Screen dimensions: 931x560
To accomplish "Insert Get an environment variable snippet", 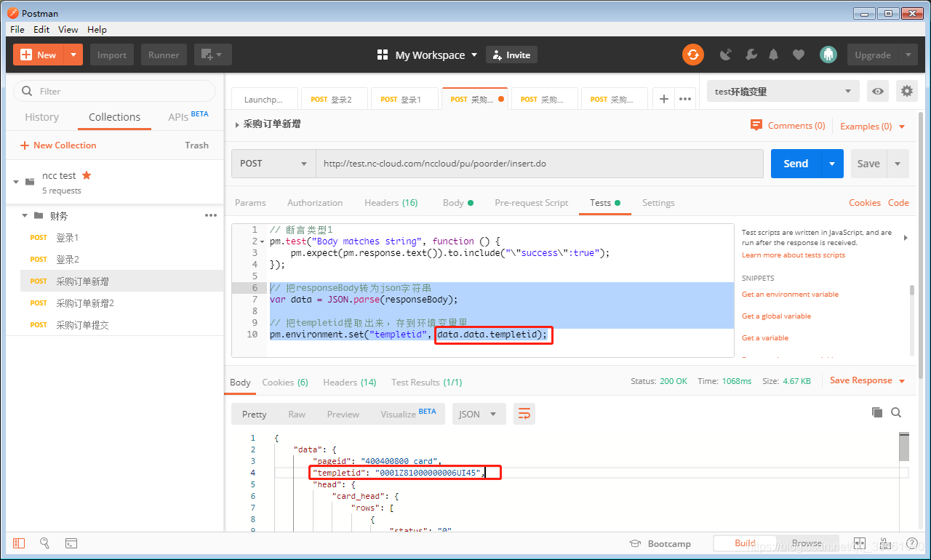I will (790, 295).
